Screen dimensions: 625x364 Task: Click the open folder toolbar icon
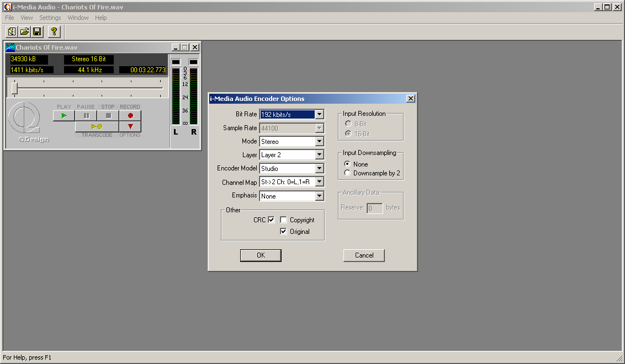click(25, 31)
